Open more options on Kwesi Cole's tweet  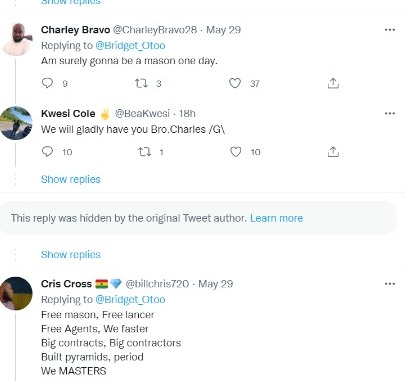(390, 113)
